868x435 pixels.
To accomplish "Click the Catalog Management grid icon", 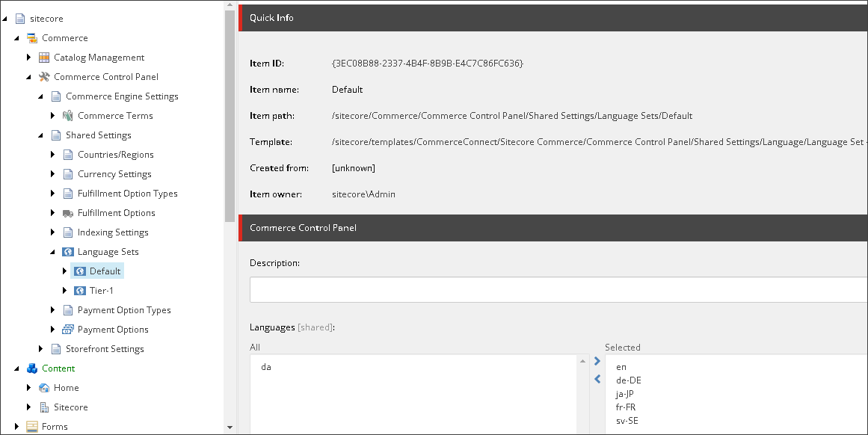I will point(43,58).
